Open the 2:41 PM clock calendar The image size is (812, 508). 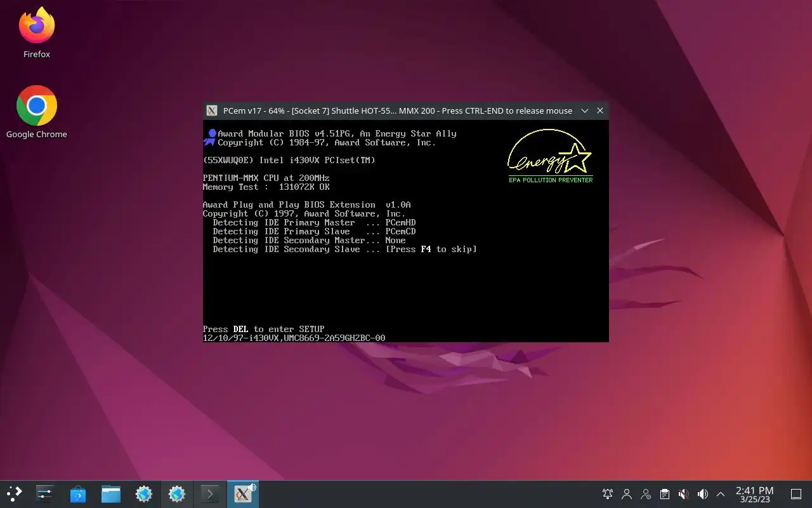pyautogui.click(x=754, y=494)
